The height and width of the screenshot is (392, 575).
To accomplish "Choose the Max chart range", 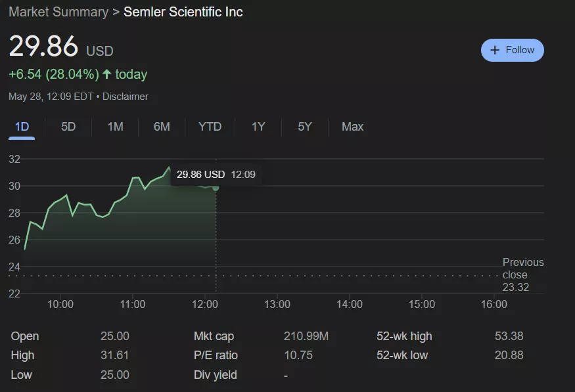I will (352, 127).
